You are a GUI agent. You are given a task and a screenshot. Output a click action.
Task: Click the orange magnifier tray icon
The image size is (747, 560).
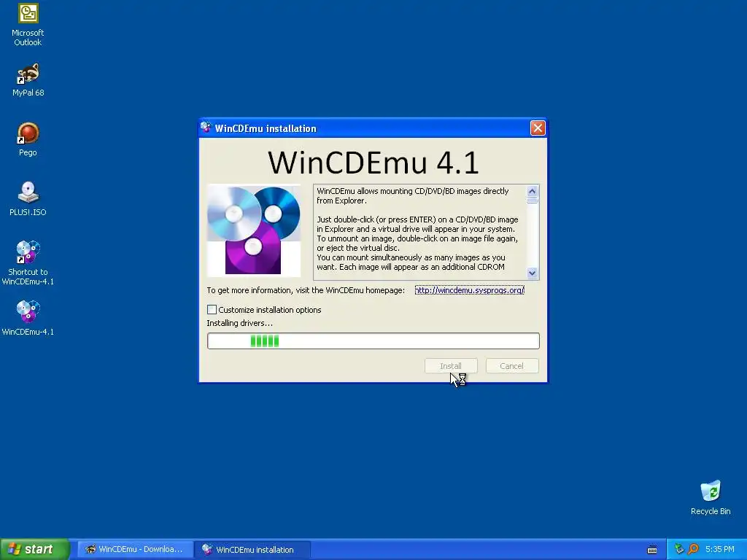693,549
